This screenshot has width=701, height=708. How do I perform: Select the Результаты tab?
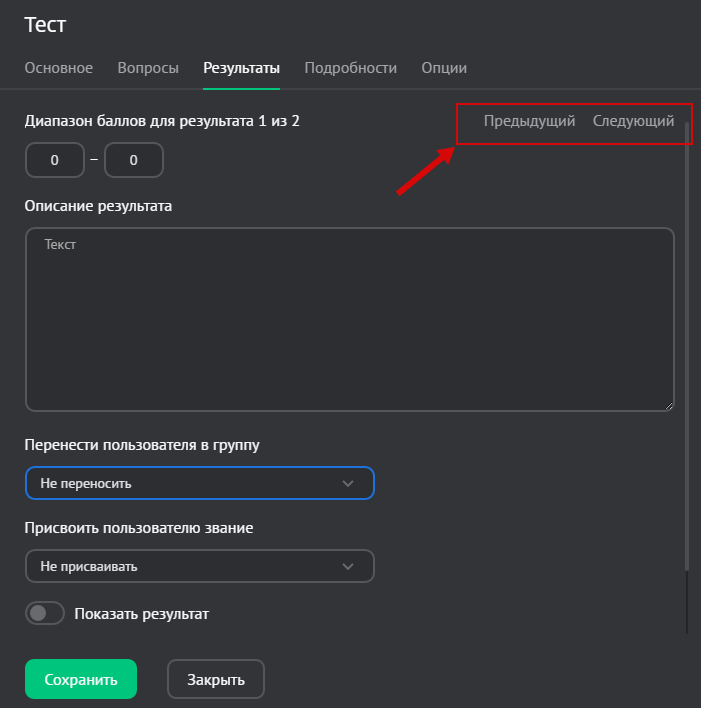241,68
